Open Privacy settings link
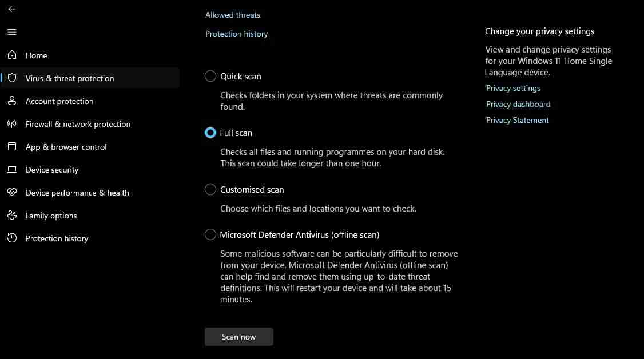Viewport: 644px width, 359px height. (513, 88)
